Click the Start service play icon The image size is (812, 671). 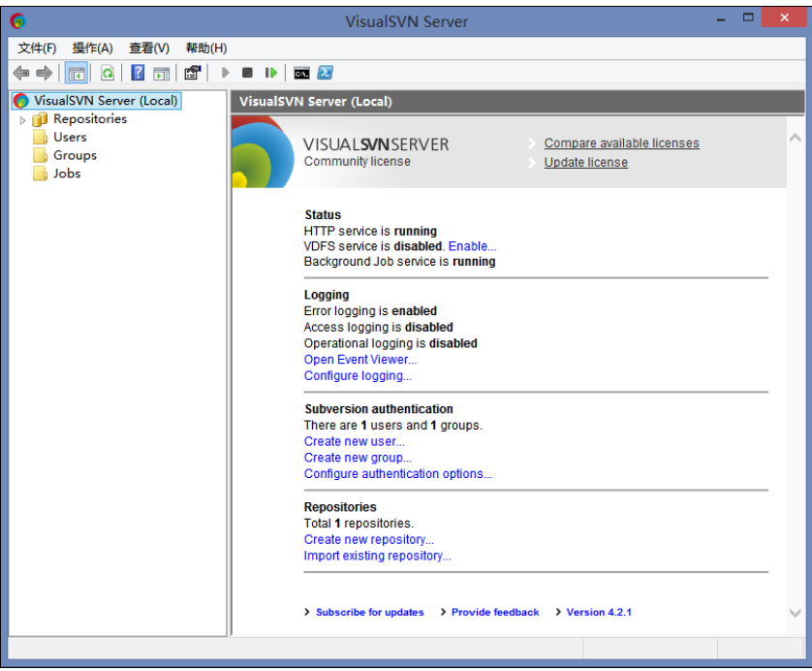225,73
